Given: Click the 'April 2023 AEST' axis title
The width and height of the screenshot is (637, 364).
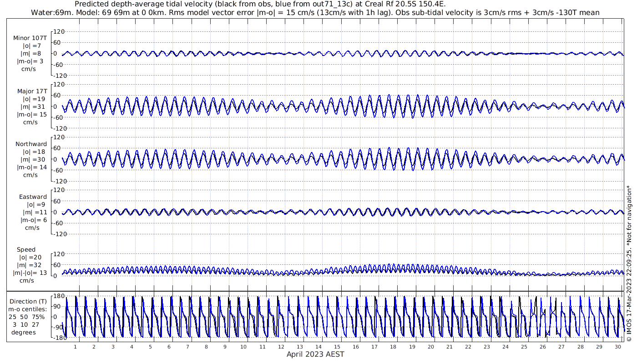Looking at the screenshot, I should tap(315, 354).
